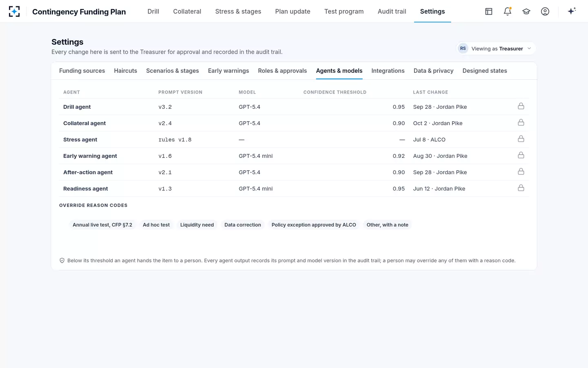
Task: Open the Plan update tab
Action: tap(293, 11)
